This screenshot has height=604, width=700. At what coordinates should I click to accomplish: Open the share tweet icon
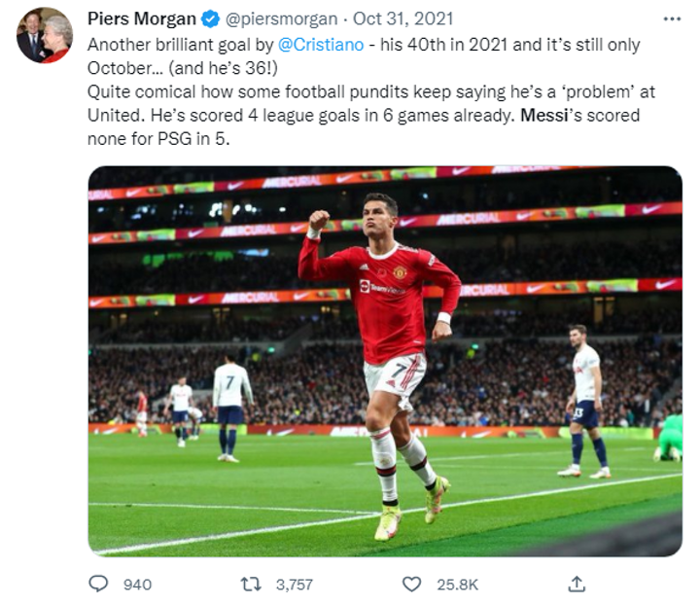(x=577, y=584)
